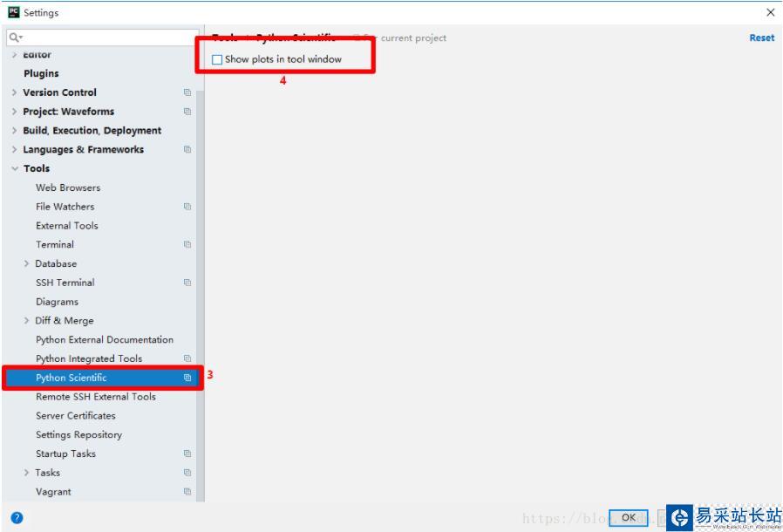Click the share icon beside Python Scientific
The width and height of the screenshot is (783, 532).
coord(187,378)
